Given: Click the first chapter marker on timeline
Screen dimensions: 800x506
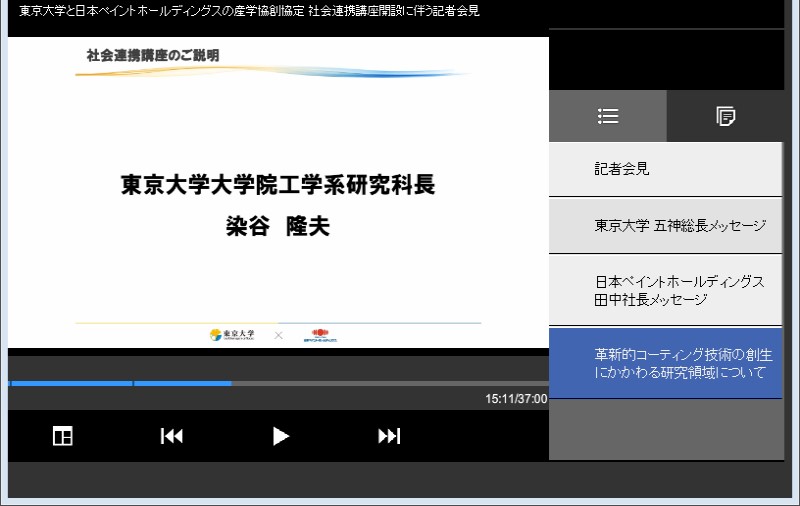Looking at the screenshot, I should (10, 383).
